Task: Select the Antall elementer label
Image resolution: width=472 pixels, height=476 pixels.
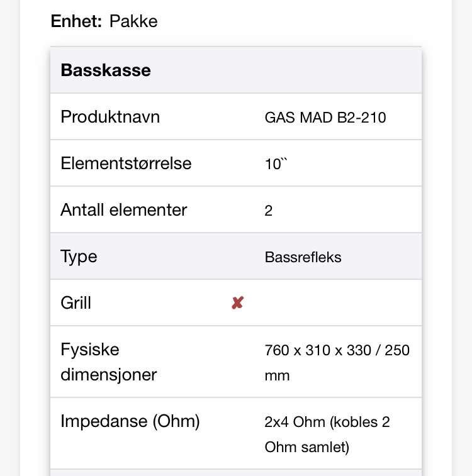Action: tap(123, 210)
